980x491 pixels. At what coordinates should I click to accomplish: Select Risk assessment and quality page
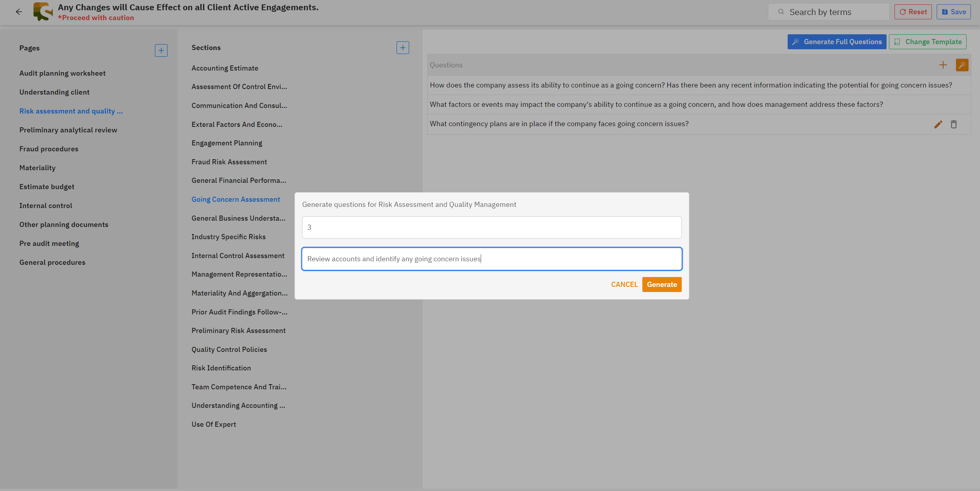71,111
